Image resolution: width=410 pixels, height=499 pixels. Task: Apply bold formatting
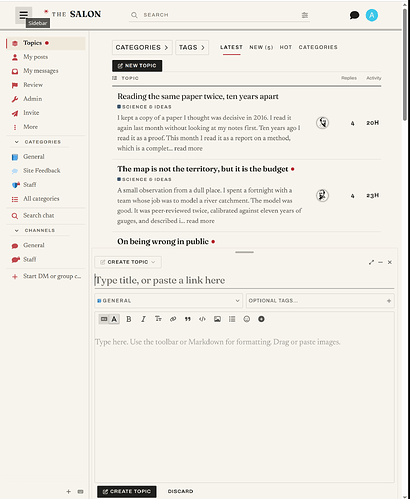[x=129, y=319]
